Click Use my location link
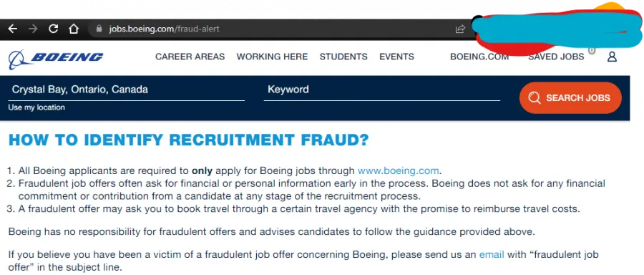The width and height of the screenshot is (644, 275). [x=36, y=107]
